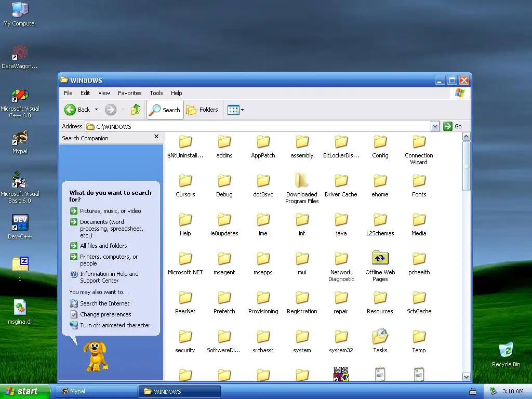Select the Mypal desktop shortcut
532x399 pixels.
[20, 142]
